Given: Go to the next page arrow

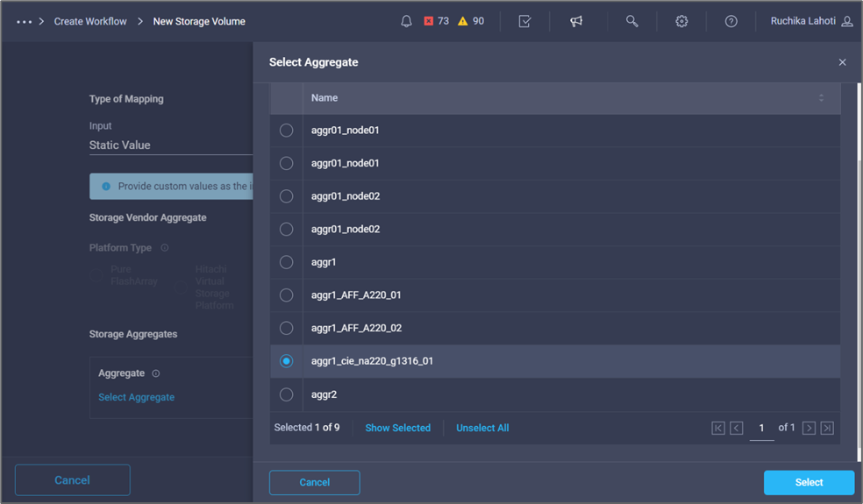Looking at the screenshot, I should 809,428.
